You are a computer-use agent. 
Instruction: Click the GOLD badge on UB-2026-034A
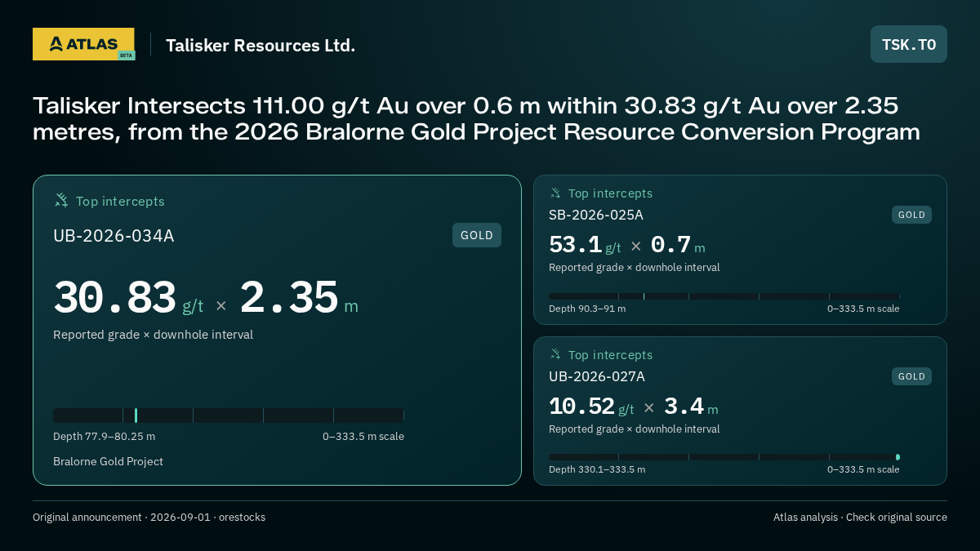(477, 235)
